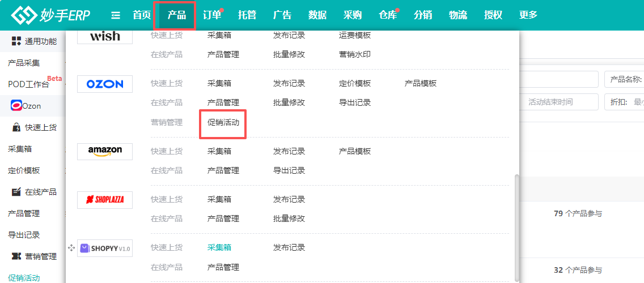Click the OZON platform logo in dropdown
The height and width of the screenshot is (283, 644).
click(105, 84)
